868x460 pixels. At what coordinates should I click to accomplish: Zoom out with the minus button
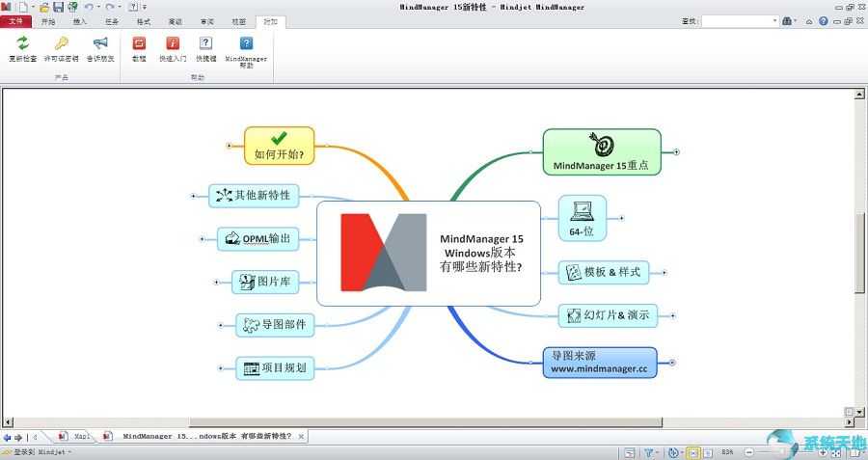point(749,452)
